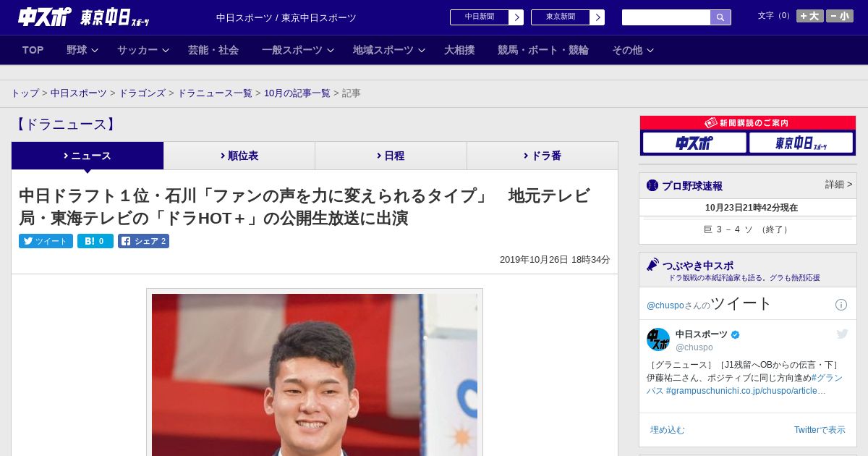Click the Twitter info circle icon
The image size is (868, 456).
coord(841,305)
